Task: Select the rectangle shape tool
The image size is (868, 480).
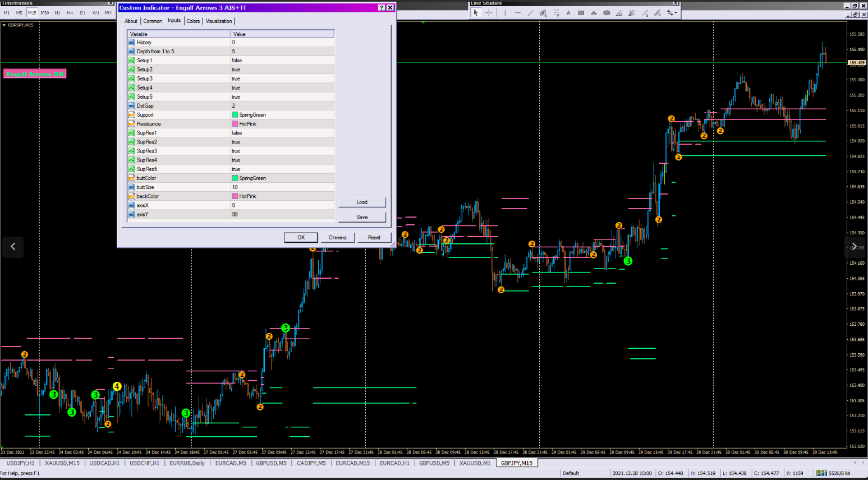Action: coord(581,13)
